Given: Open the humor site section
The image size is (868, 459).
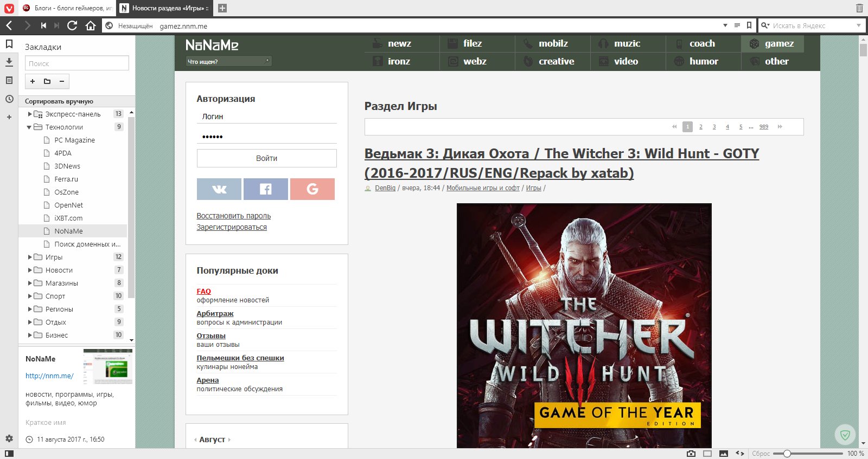Looking at the screenshot, I should click(703, 61).
